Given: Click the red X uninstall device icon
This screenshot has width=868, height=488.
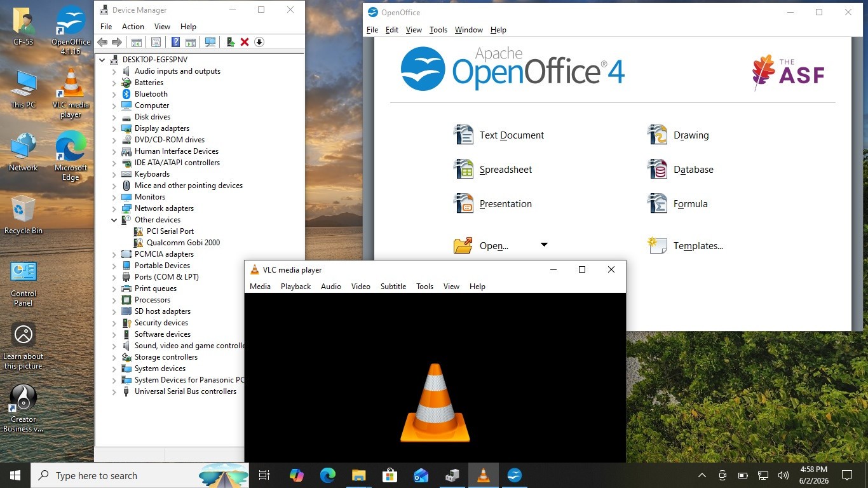Looking at the screenshot, I should coord(245,42).
